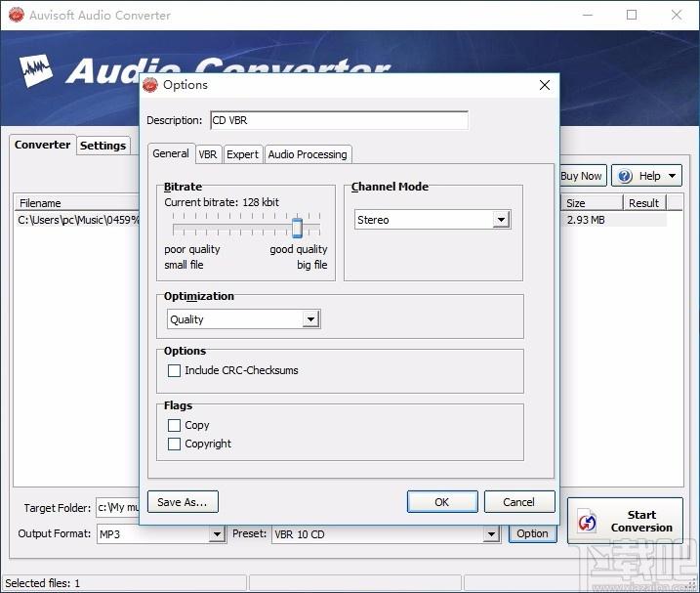Switch to the VBR tab
Screen dimensions: 700x593
coord(208,154)
